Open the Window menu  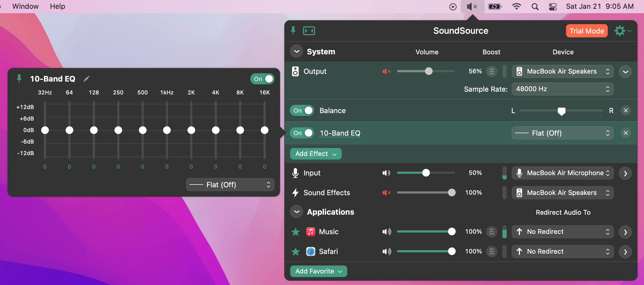click(x=26, y=6)
